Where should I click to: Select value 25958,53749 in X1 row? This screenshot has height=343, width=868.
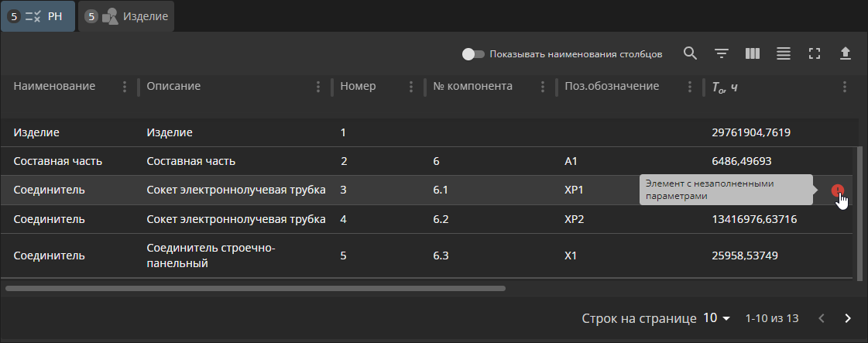[x=745, y=256]
